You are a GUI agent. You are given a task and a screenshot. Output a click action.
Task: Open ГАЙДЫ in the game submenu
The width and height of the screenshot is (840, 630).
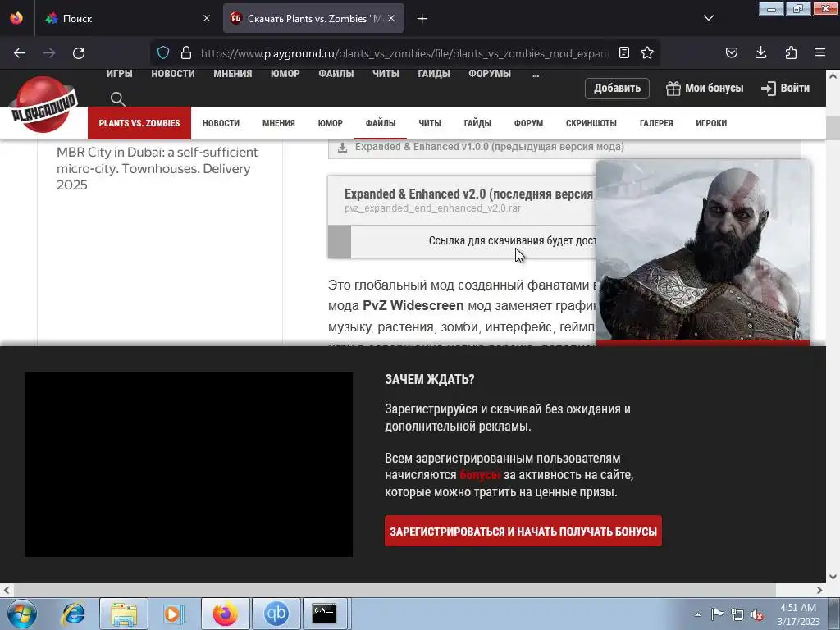pyautogui.click(x=477, y=123)
